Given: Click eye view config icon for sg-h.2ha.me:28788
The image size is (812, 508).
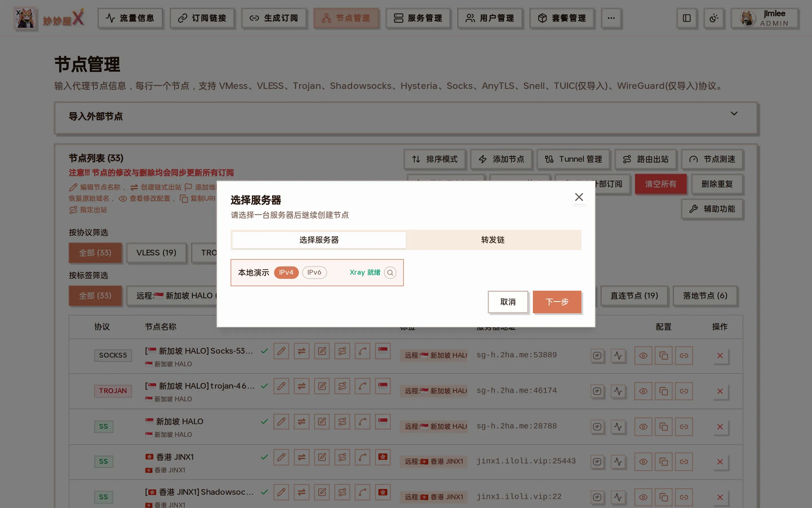Looking at the screenshot, I should (x=643, y=427).
